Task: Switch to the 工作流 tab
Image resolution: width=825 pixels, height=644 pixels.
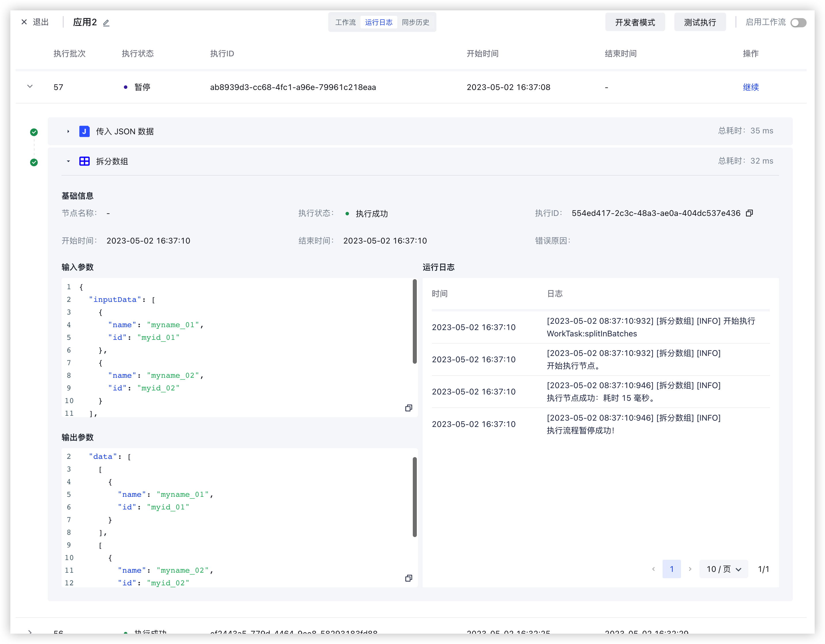Action: point(345,22)
